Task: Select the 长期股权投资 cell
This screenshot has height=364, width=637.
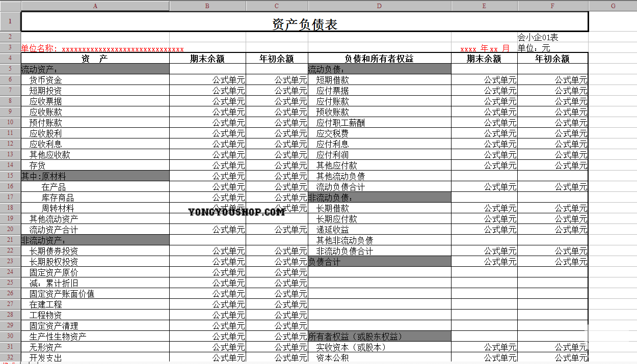Action: [x=95, y=261]
